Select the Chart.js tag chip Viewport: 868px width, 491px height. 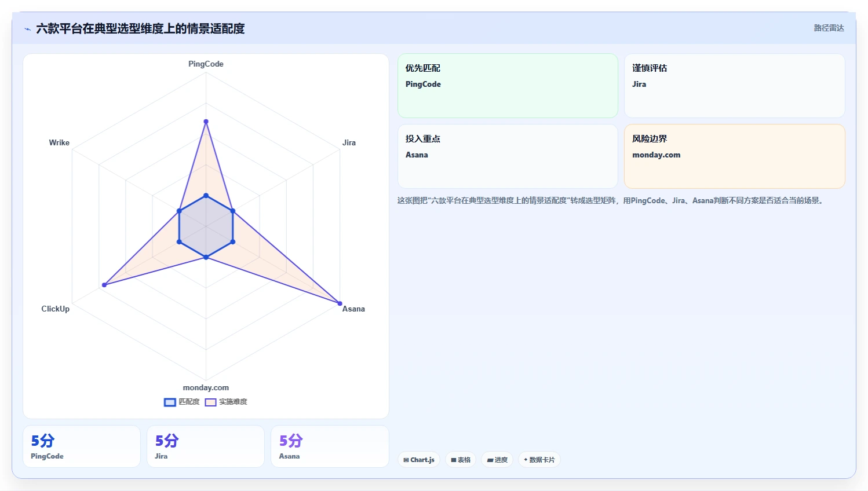(419, 460)
